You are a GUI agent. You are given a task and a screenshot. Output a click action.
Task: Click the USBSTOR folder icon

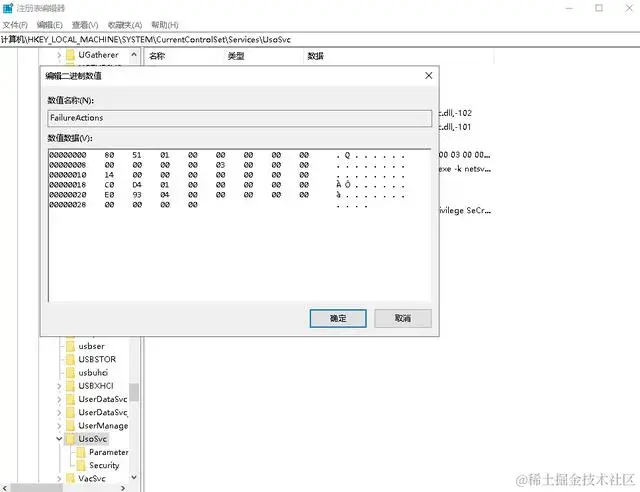pos(71,359)
